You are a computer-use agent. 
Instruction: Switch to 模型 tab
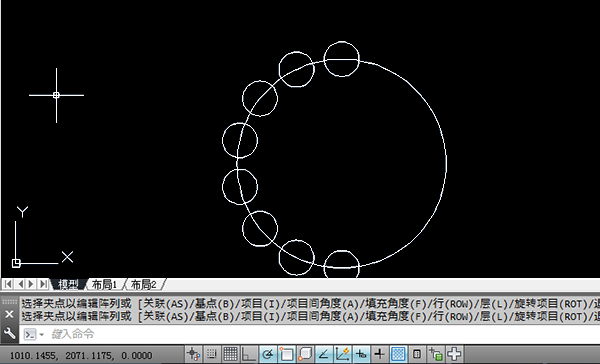pos(68,284)
